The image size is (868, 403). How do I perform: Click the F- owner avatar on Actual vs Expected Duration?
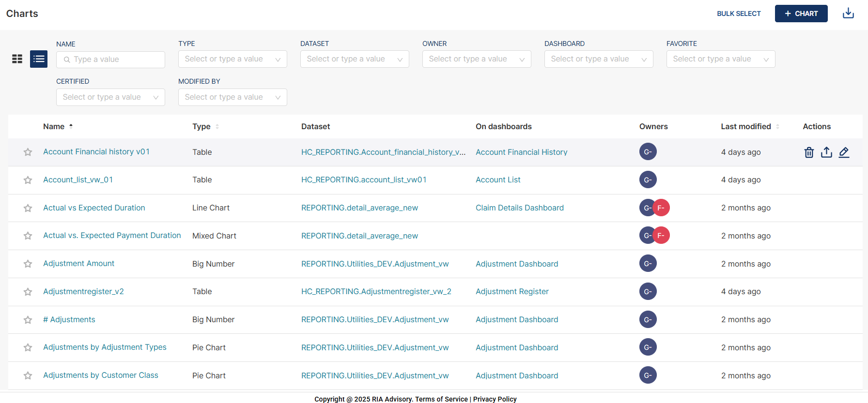click(661, 208)
